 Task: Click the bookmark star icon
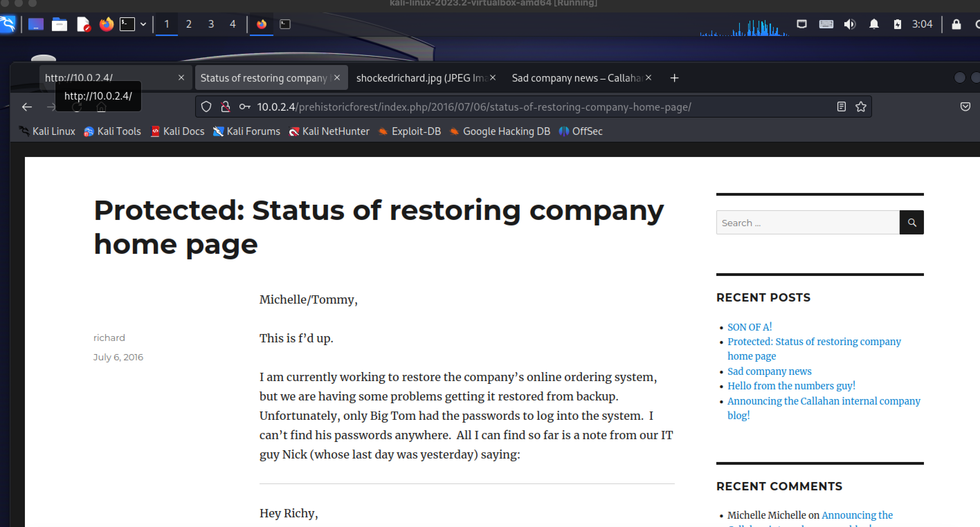click(x=861, y=107)
